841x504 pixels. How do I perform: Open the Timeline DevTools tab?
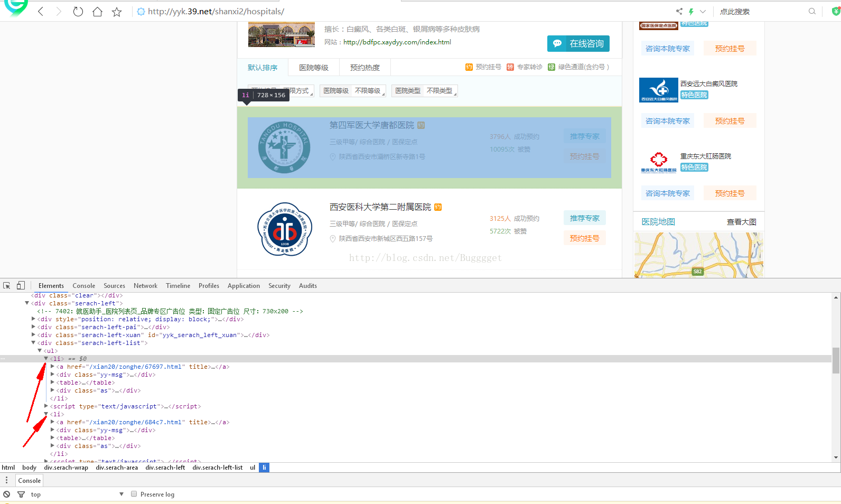(178, 286)
